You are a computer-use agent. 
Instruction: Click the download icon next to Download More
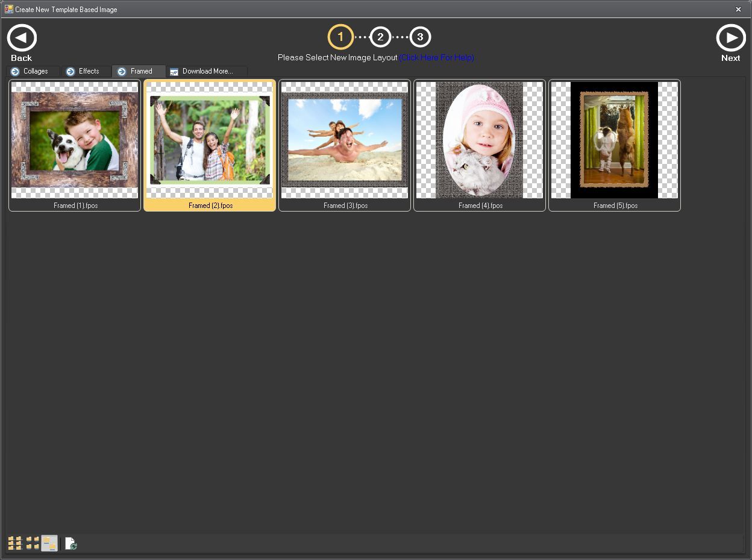tap(175, 71)
